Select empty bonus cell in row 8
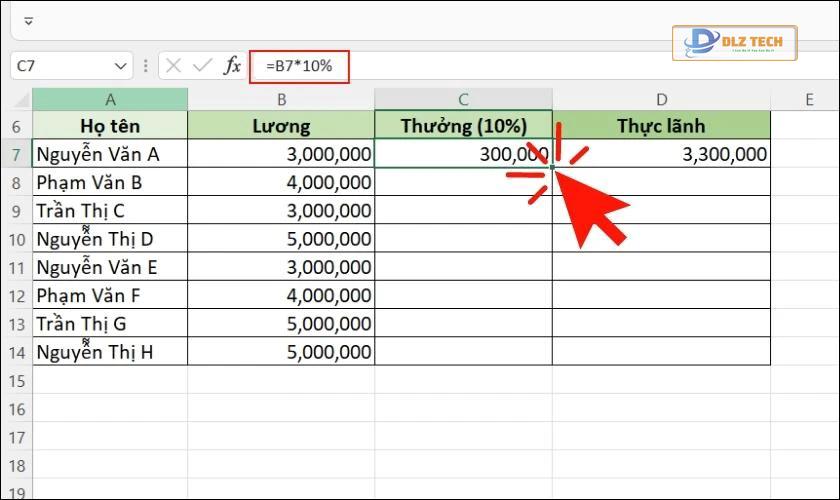The image size is (840, 500). (463, 182)
